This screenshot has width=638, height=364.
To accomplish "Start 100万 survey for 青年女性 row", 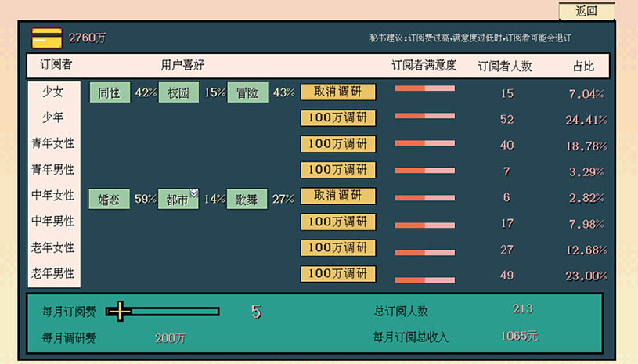I will 337,144.
